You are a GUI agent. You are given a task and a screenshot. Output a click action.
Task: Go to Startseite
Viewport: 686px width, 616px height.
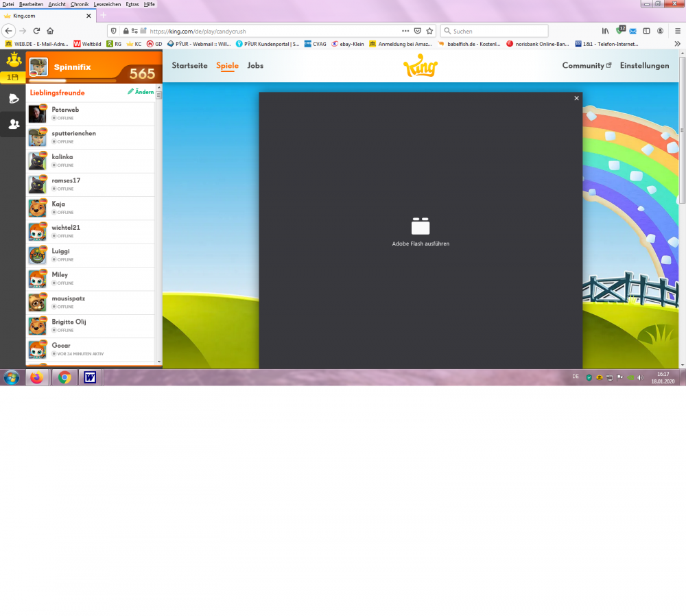[x=189, y=66]
